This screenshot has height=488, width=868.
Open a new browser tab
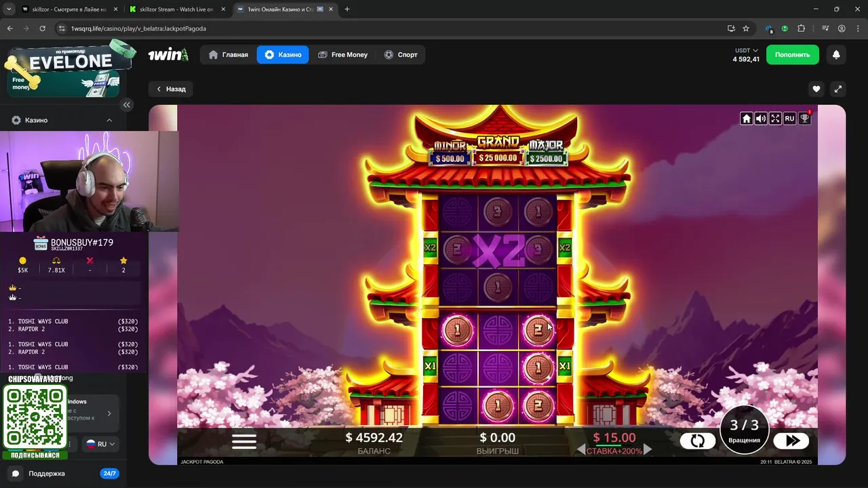[347, 9]
